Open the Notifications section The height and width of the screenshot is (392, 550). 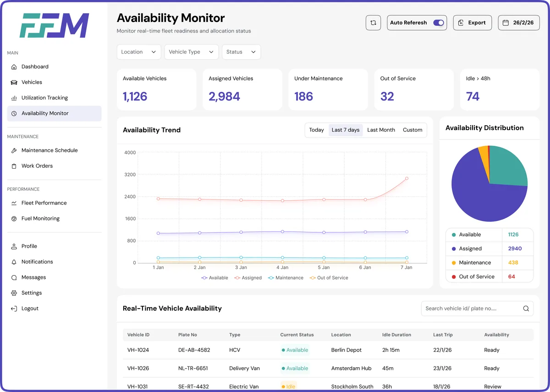(x=38, y=262)
